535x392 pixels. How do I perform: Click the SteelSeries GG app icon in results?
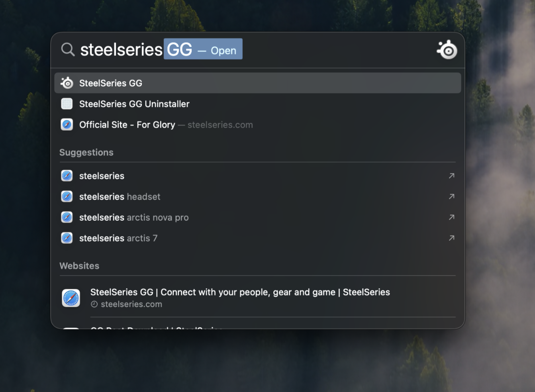[67, 83]
